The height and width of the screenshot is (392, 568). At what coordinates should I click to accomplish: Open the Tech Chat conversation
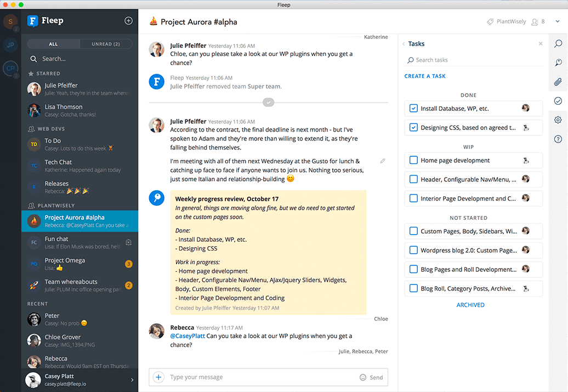[79, 166]
